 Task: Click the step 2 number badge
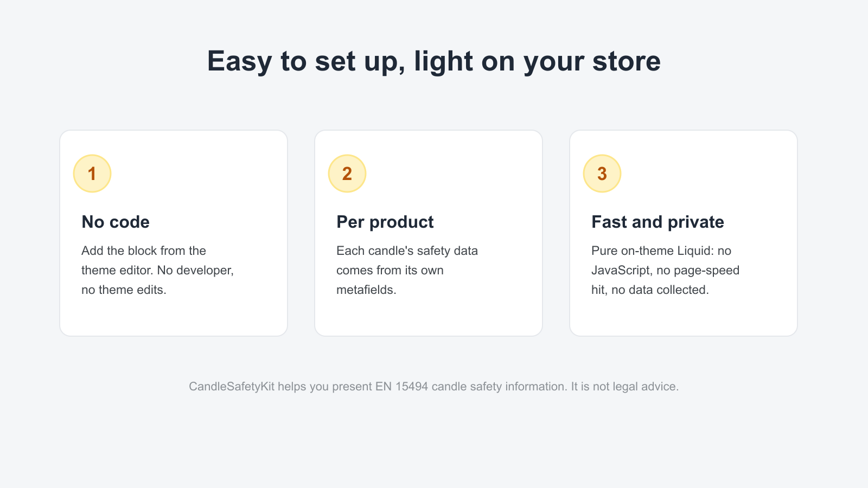pyautogui.click(x=347, y=174)
